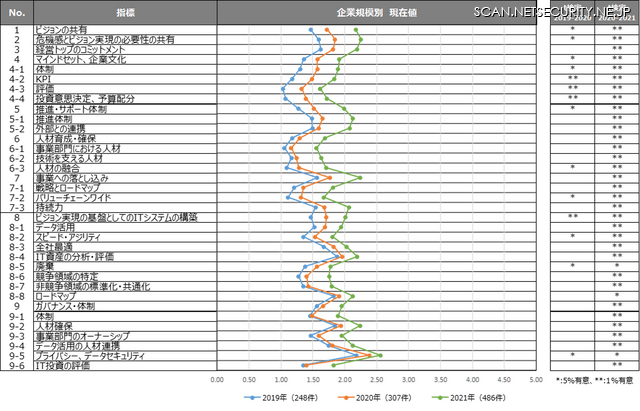Viewport: 640px width, 411px height.
Task: Click the leftmost x-axis tick label
Action: point(216,380)
